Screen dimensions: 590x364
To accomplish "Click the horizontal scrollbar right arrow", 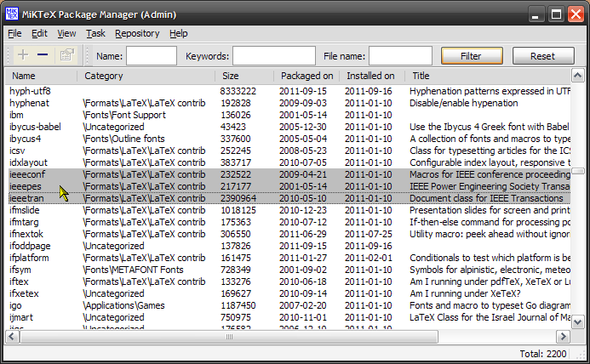I will click(563, 337).
